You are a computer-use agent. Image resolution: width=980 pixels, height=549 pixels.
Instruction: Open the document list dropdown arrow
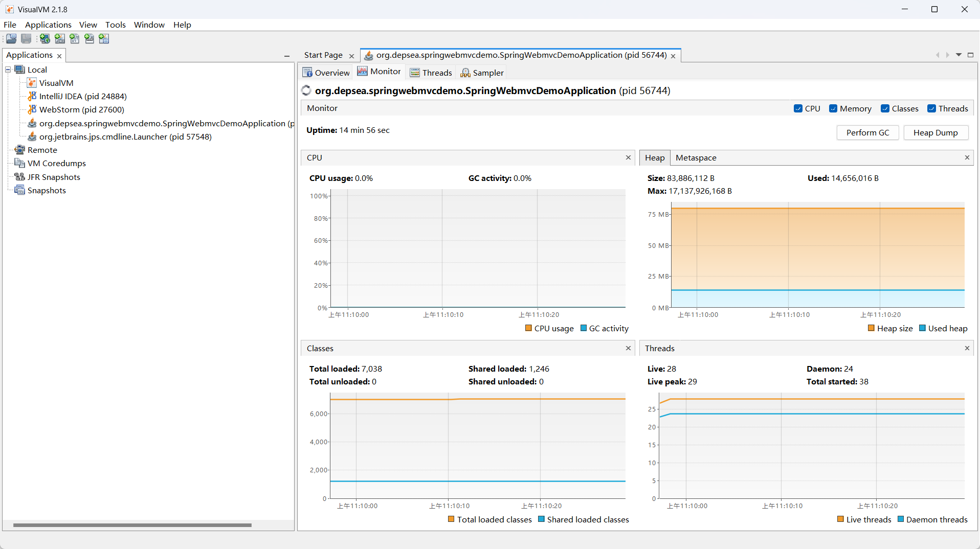point(959,55)
